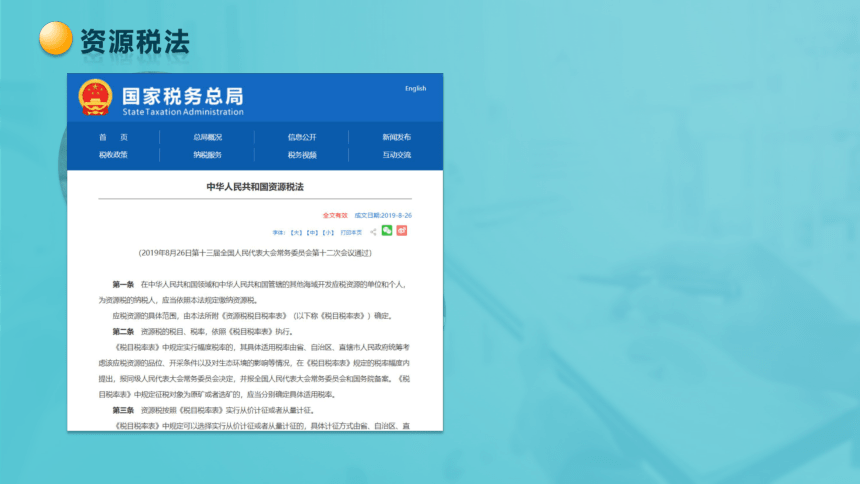Set font size to 大
The height and width of the screenshot is (484, 860).
(x=296, y=233)
